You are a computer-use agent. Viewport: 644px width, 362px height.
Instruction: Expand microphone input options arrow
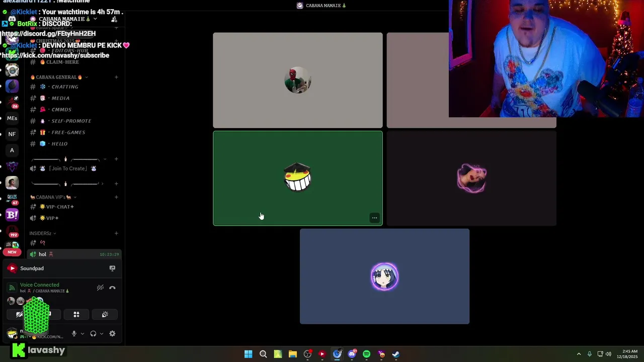point(82,333)
